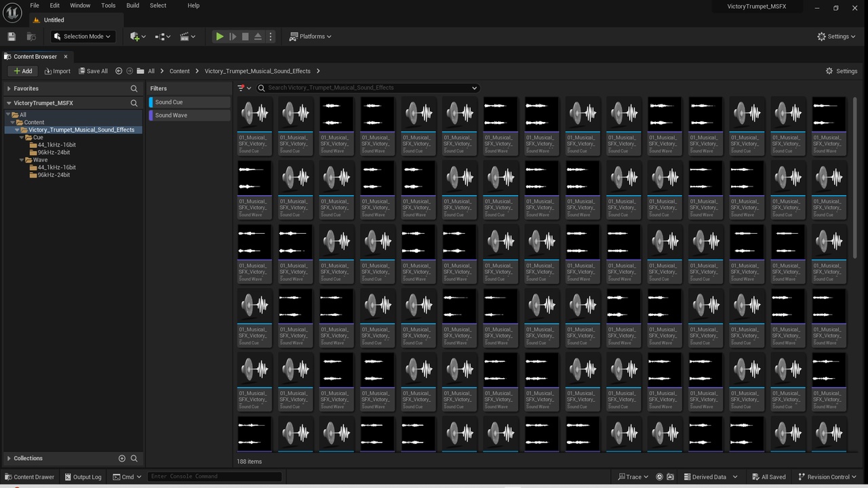The width and height of the screenshot is (868, 488).
Task: Focus the Enter Console Command field
Action: pos(214,476)
